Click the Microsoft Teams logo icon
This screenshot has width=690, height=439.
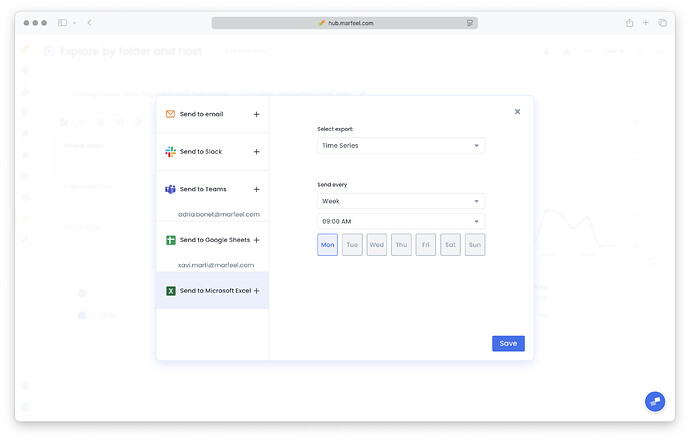point(170,189)
